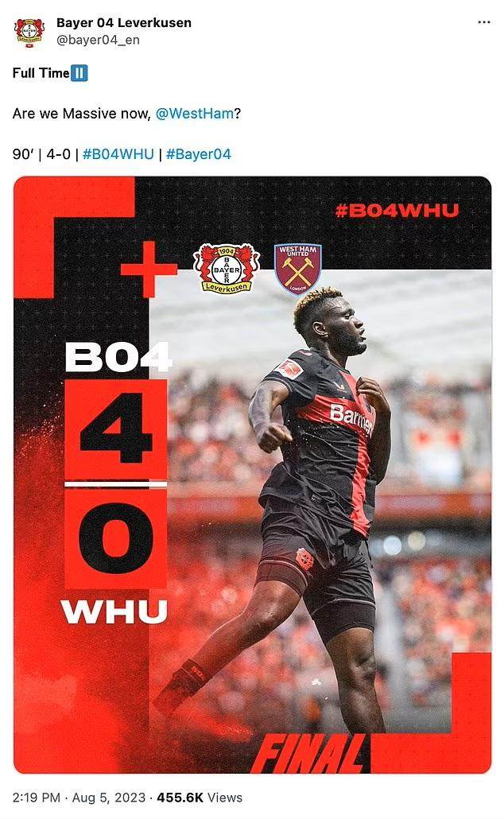Click the pause emoji after Full Time
The width and height of the screenshot is (504, 819).
[79, 73]
